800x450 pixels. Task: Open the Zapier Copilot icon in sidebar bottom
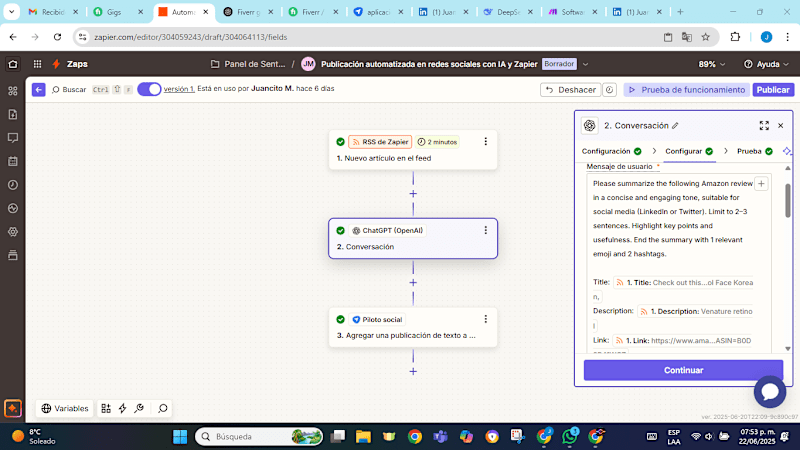(x=13, y=408)
